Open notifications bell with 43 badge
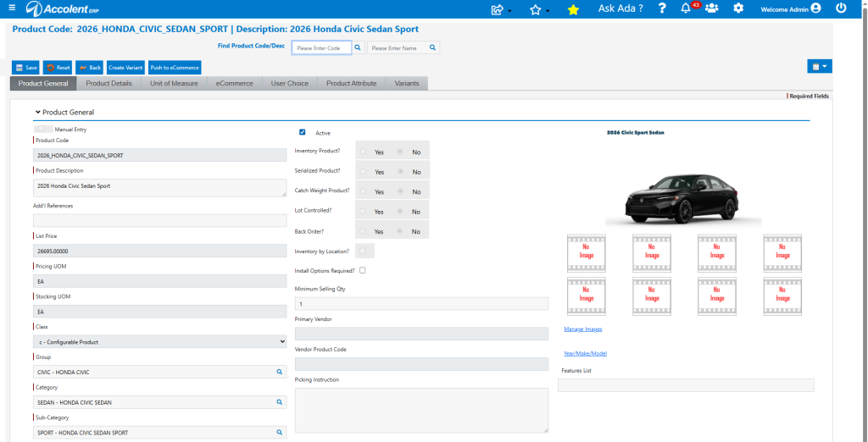The height and width of the screenshot is (442, 868). [x=686, y=8]
